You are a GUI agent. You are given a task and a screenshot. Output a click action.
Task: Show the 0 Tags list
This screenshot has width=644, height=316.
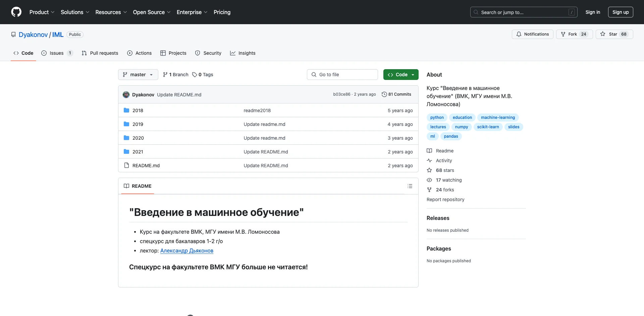tap(203, 75)
